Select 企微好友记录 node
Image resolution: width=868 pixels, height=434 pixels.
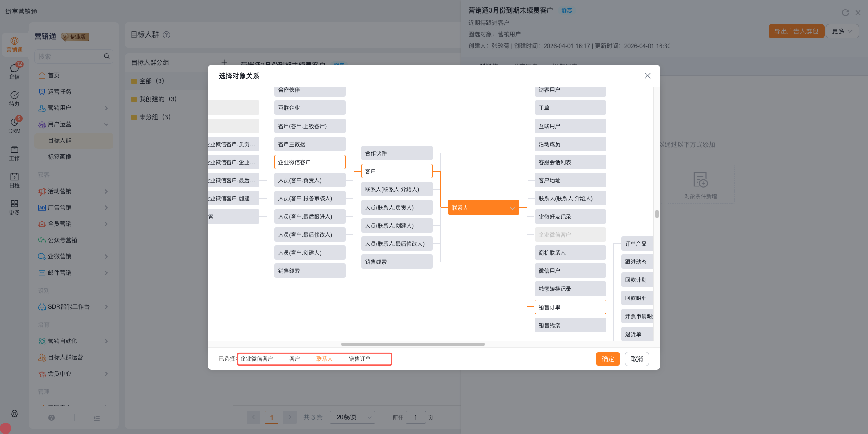(x=570, y=216)
